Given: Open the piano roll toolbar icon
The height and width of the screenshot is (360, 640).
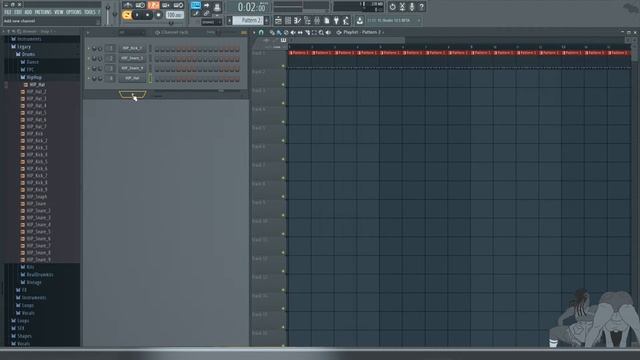Looking at the screenshot, I should coord(298,20).
